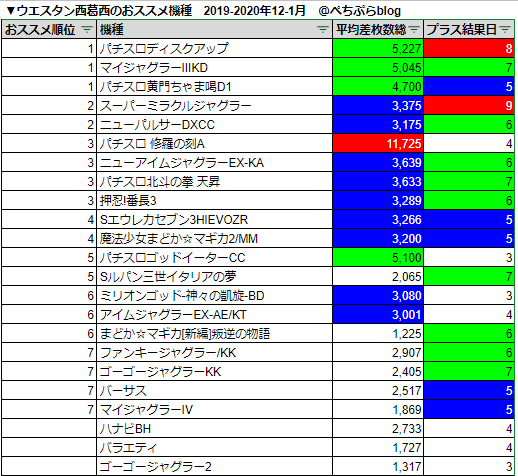Open filter dropdown for 機種 column
Image resolution: width=518 pixels, height=476 pixels.
(x=322, y=30)
